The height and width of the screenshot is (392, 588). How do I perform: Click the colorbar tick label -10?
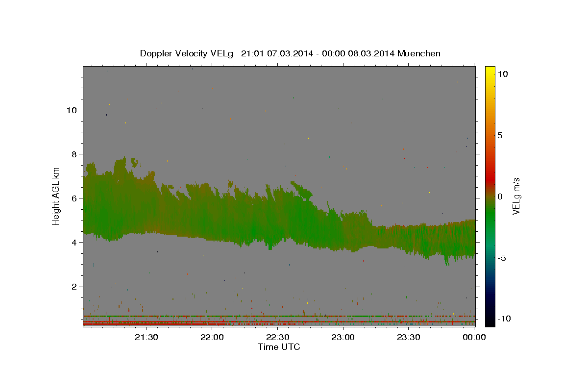click(x=504, y=319)
